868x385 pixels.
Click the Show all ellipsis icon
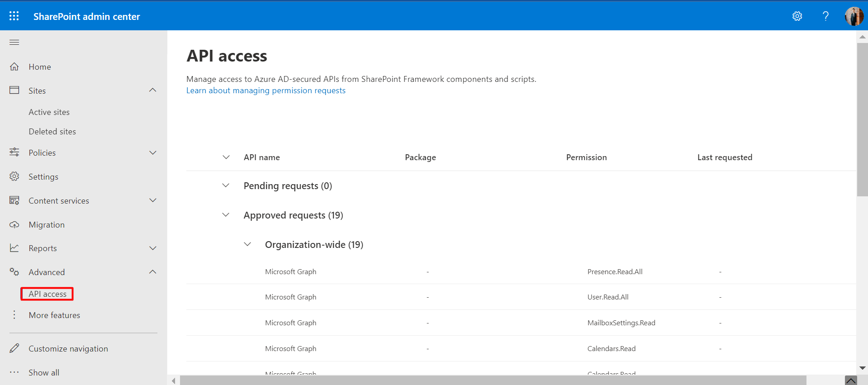click(x=14, y=372)
